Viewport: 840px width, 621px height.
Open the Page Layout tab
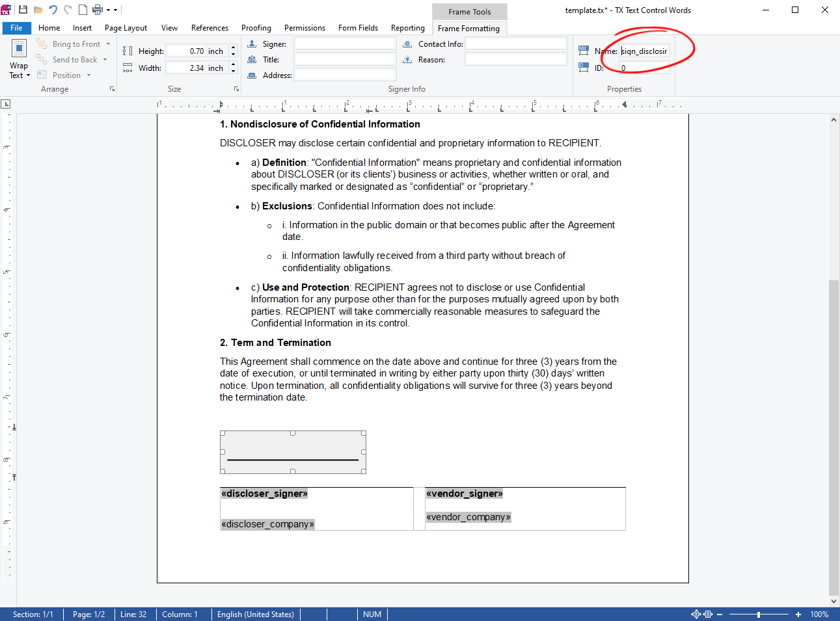tap(126, 28)
